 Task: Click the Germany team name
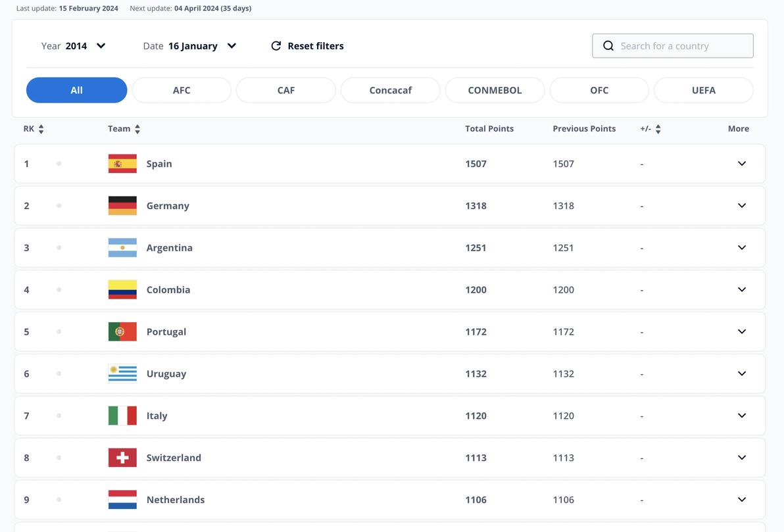168,205
